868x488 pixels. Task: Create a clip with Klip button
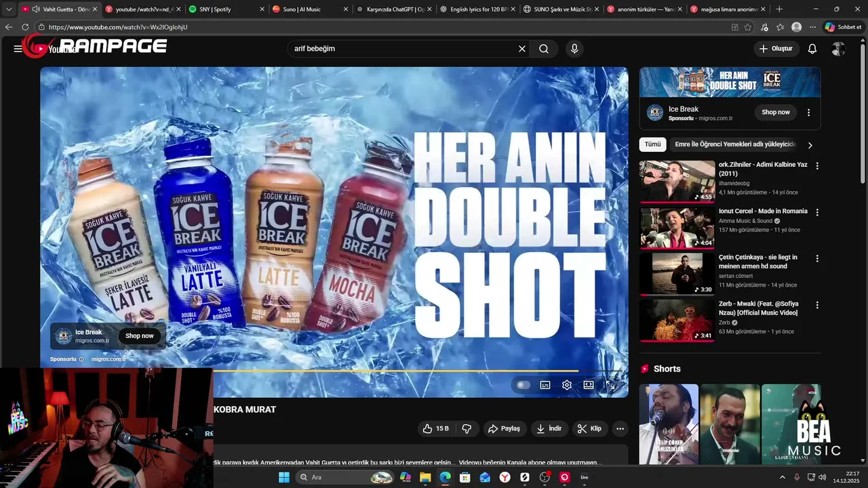[589, 428]
